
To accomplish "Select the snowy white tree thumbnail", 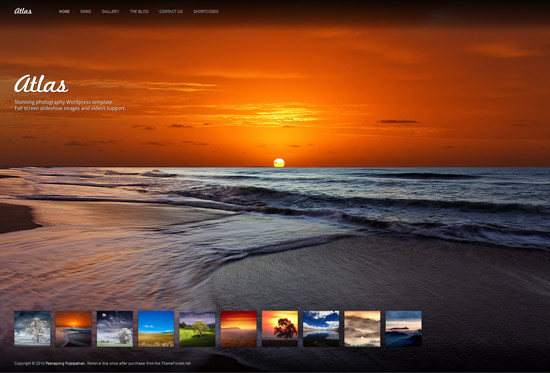I will coord(32,329).
